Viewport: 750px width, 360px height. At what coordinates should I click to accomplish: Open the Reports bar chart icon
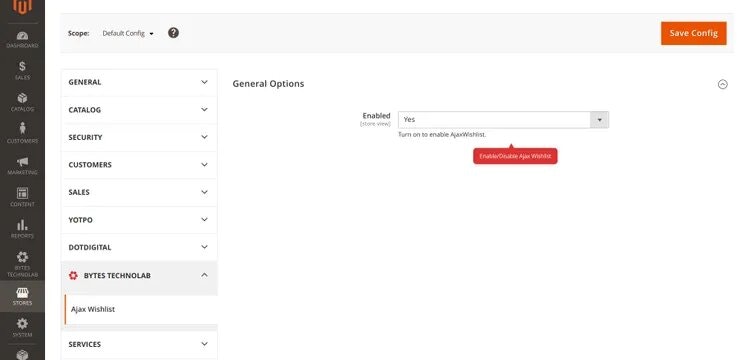(22, 225)
